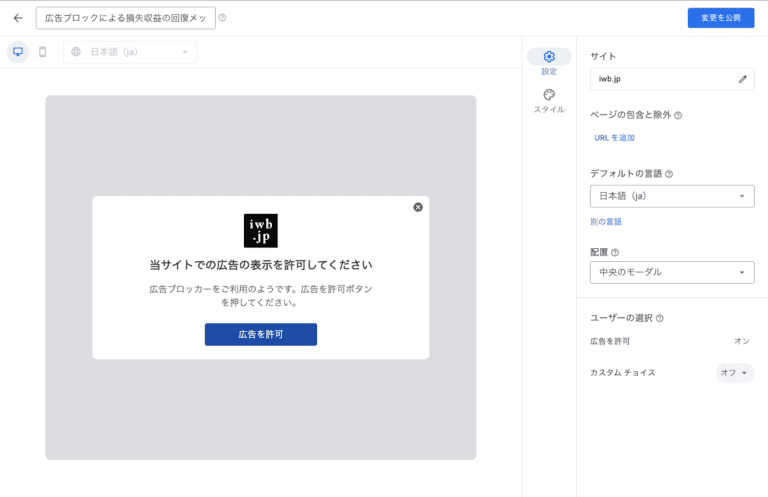Click the help icon next to ページの包含と除外
The width and height of the screenshot is (768, 497).
pos(678,116)
